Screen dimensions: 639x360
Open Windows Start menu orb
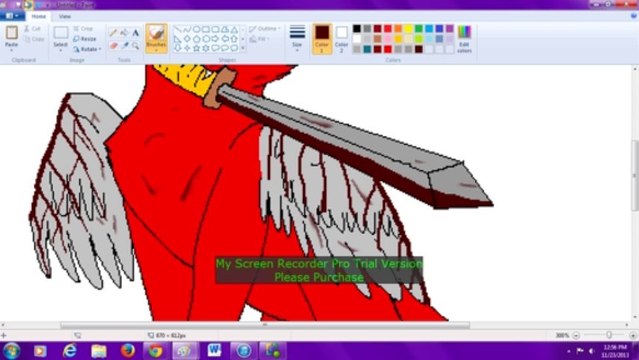(11, 351)
